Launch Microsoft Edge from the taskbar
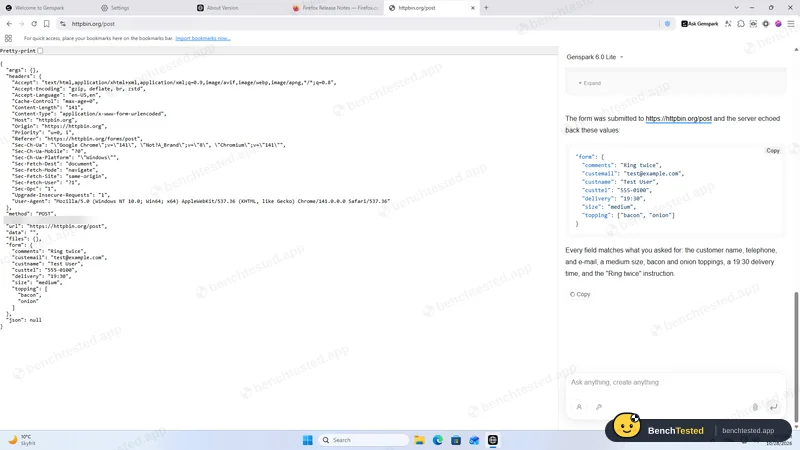Image resolution: width=800 pixels, height=450 pixels. [x=438, y=440]
